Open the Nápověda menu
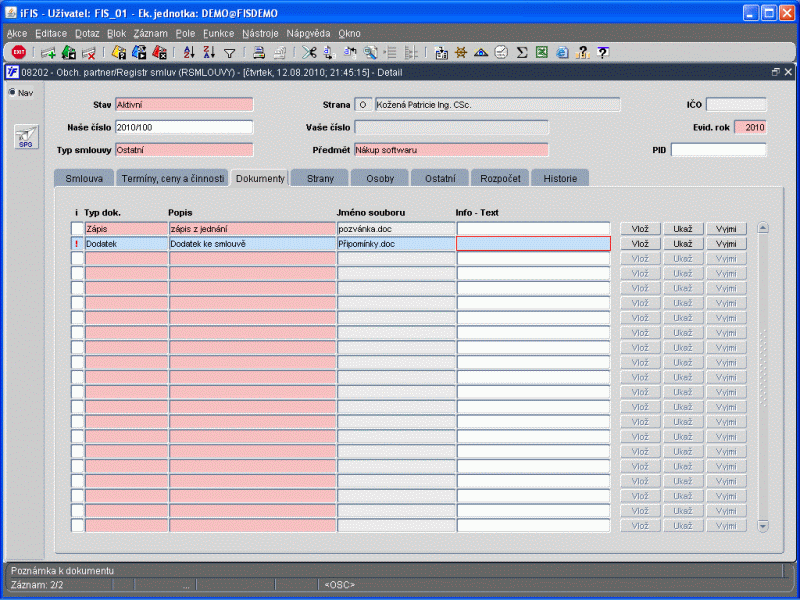The height and width of the screenshot is (600, 800). pyautogui.click(x=308, y=33)
